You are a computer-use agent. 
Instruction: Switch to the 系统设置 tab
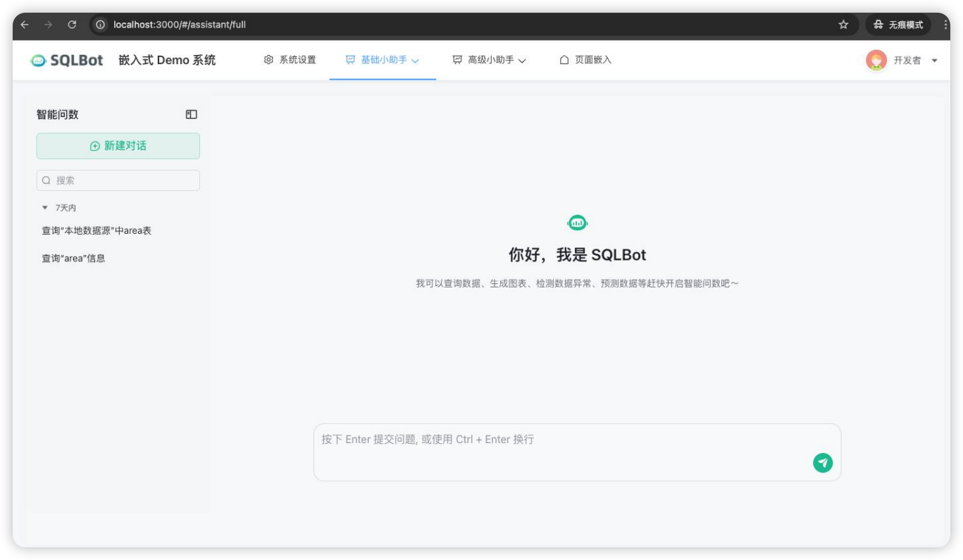(289, 60)
